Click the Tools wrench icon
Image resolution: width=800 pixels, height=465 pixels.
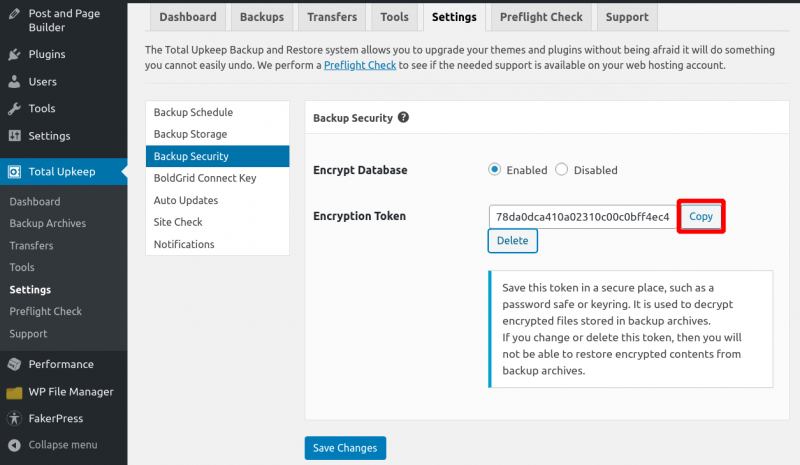tap(14, 108)
